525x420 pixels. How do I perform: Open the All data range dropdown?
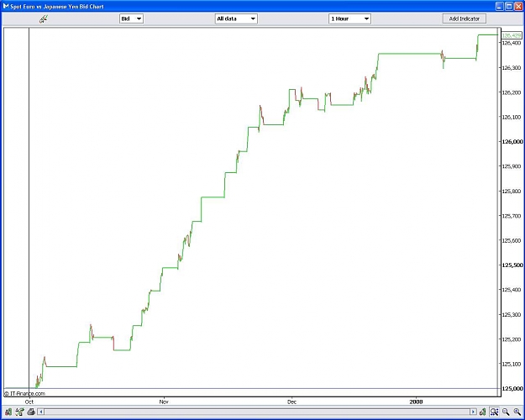click(x=236, y=18)
